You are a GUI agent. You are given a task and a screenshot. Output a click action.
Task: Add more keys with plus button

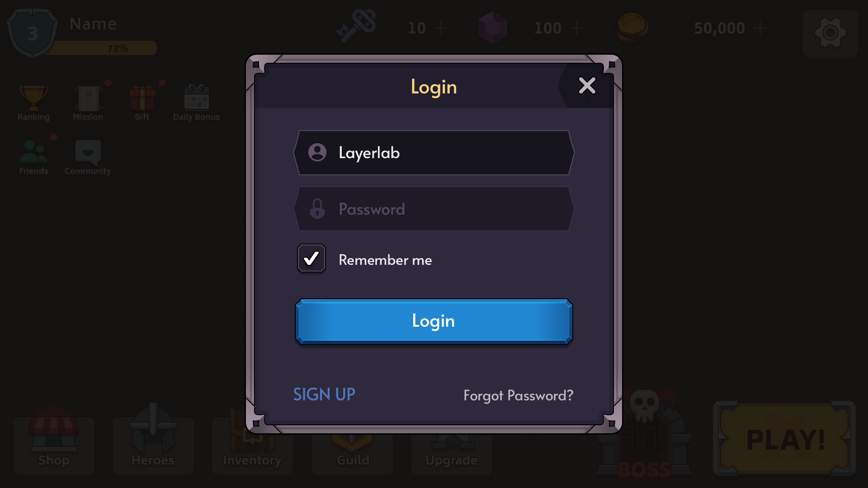point(441,28)
